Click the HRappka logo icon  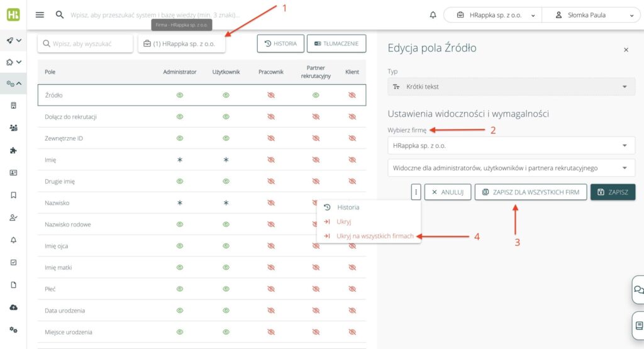(x=13, y=14)
